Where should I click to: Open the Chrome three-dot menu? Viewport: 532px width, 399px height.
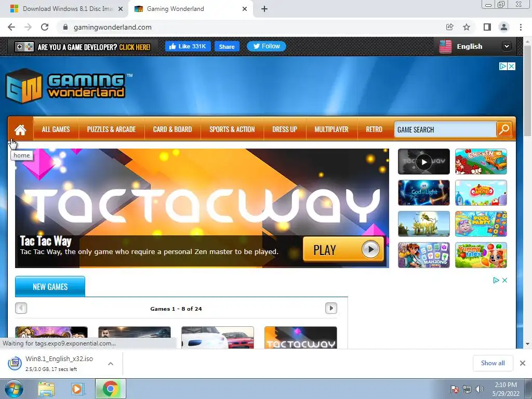pos(521,27)
